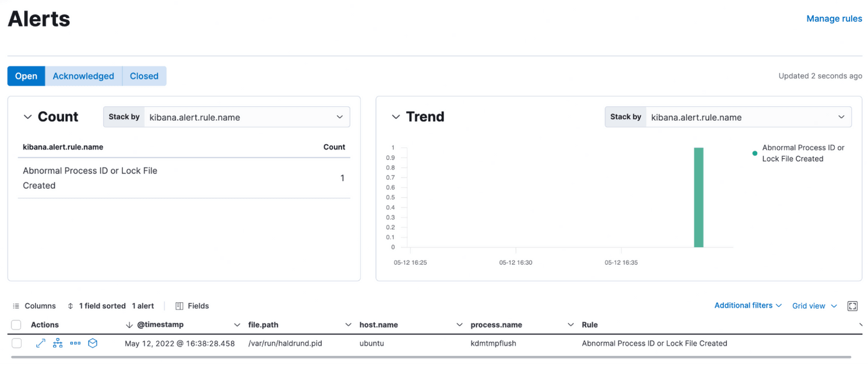Open more actions ellipsis for the alert row
The height and width of the screenshot is (365, 868).
tap(75, 343)
